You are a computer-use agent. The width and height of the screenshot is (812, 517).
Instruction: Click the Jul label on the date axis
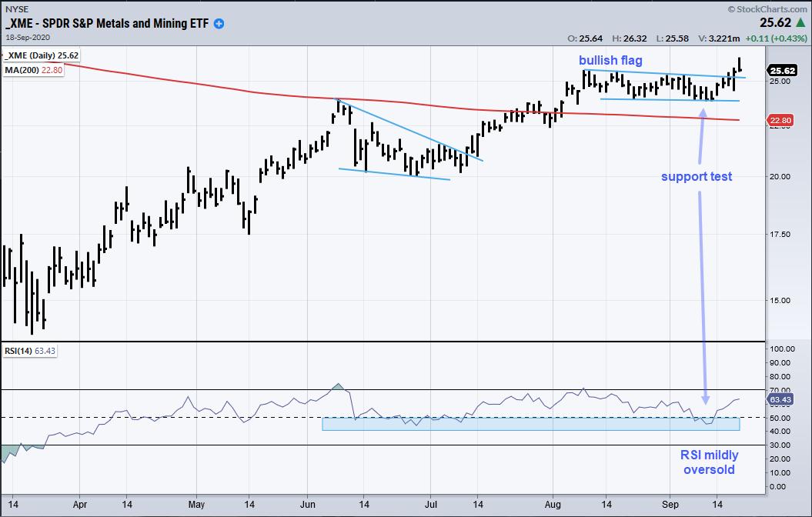tap(430, 505)
